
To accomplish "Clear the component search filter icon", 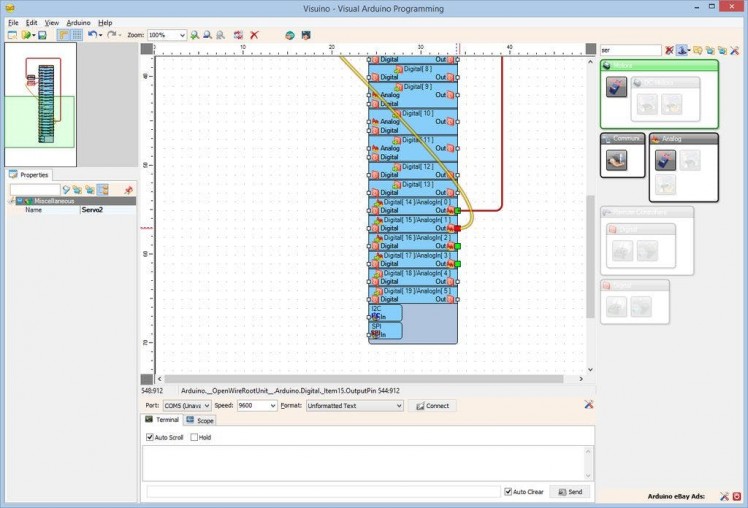I will 669,50.
